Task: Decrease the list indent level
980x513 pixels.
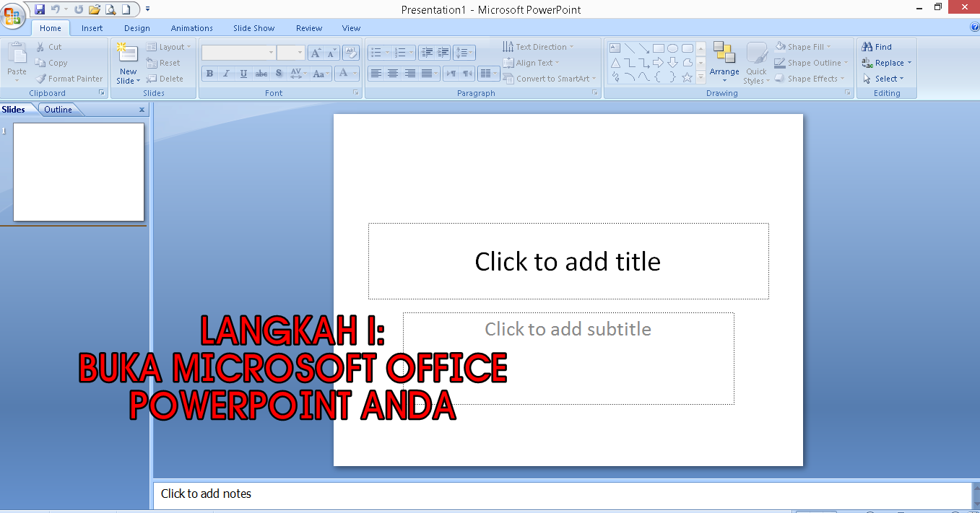Action: pos(427,53)
